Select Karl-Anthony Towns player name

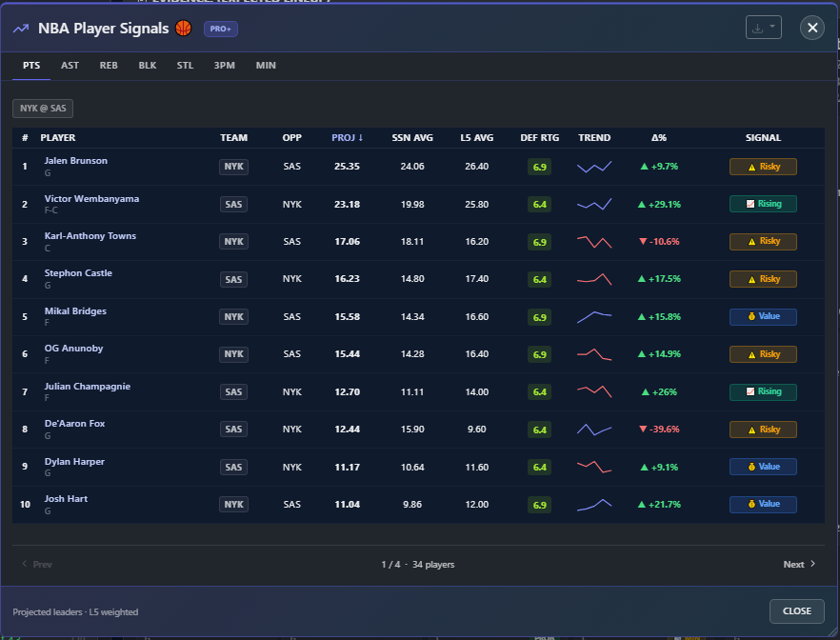tap(90, 235)
